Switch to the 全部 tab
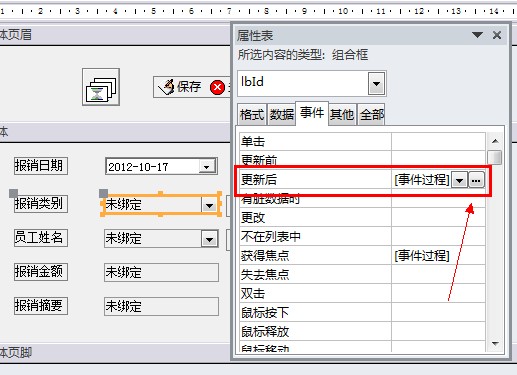 click(x=372, y=115)
